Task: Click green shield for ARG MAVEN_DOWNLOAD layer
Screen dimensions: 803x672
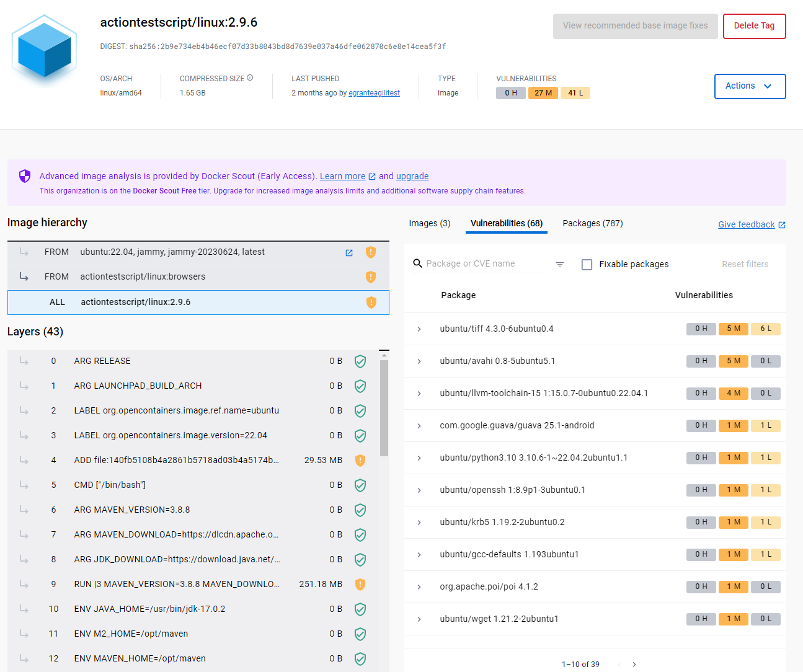Action: (360, 535)
